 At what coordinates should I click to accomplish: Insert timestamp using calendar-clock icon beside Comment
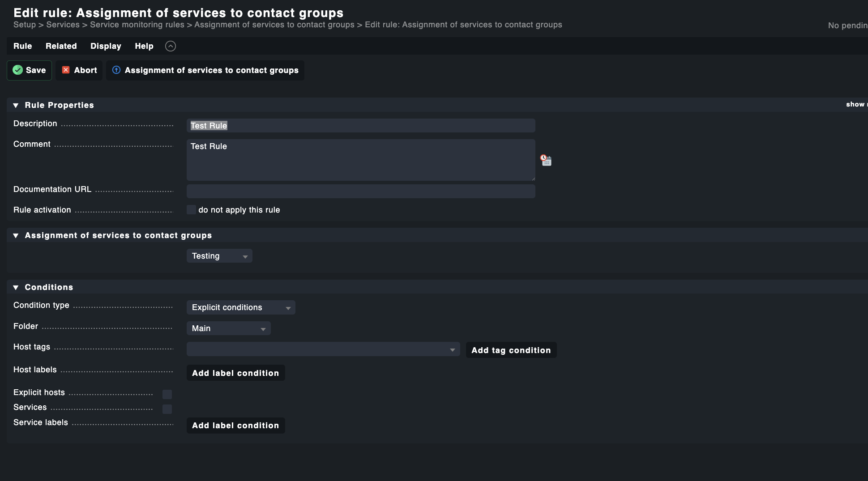point(546,160)
